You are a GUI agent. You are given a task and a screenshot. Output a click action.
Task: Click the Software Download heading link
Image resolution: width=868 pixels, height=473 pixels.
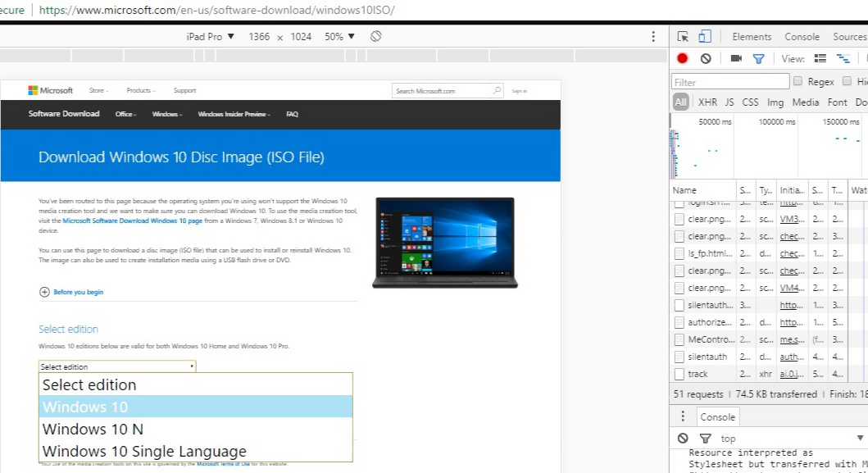click(64, 114)
